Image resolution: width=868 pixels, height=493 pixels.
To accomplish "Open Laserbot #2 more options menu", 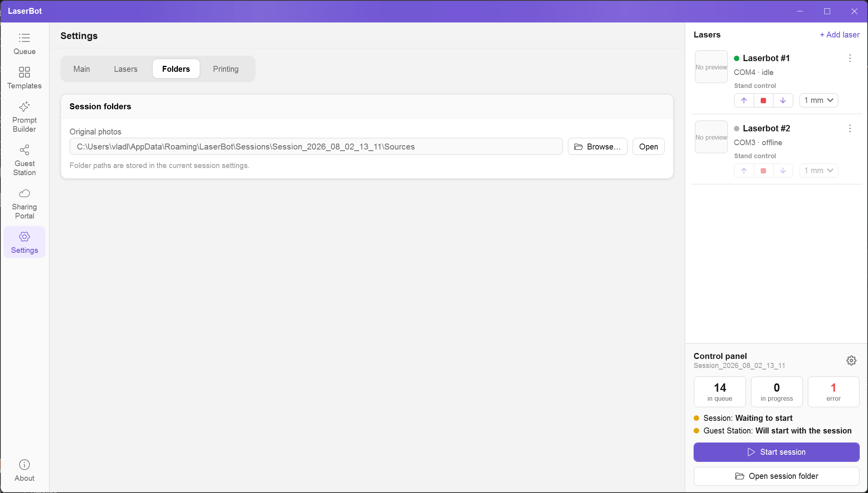I will tap(850, 129).
